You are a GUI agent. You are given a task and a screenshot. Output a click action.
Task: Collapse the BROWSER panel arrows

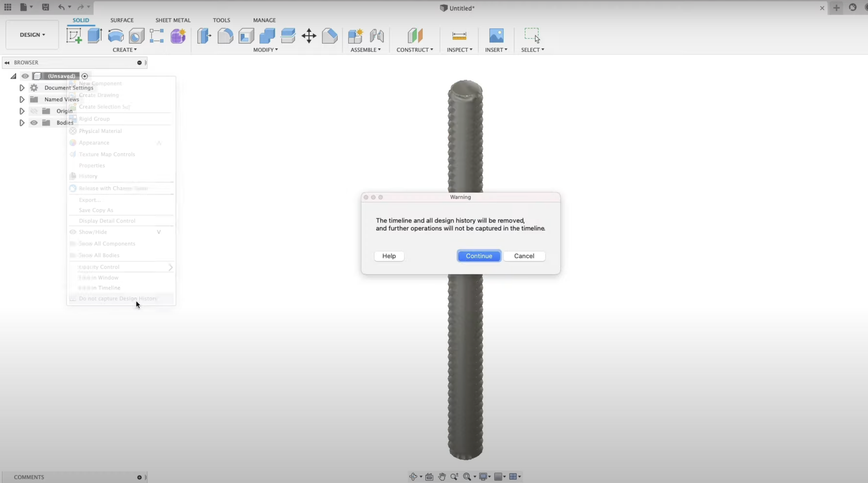(7, 63)
